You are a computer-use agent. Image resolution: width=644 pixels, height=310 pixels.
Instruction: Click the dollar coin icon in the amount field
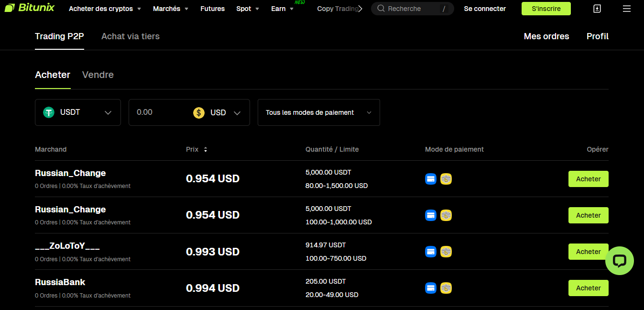tap(198, 112)
